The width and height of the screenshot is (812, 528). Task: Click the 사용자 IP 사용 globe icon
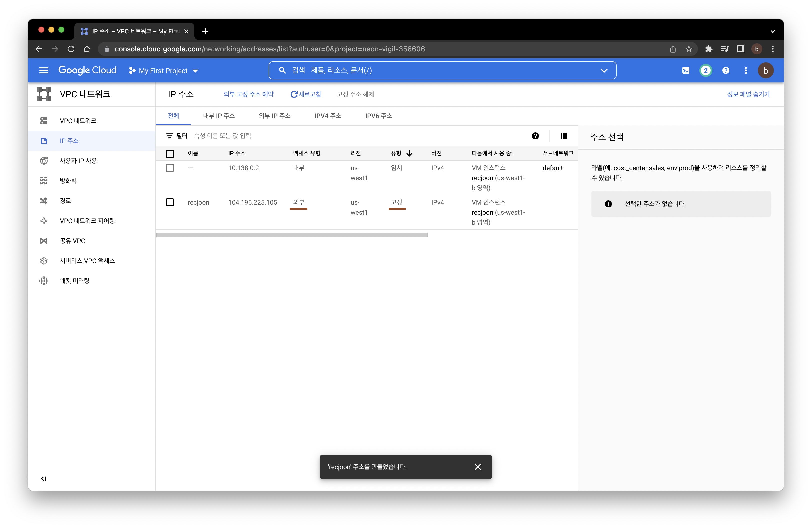[x=44, y=161]
